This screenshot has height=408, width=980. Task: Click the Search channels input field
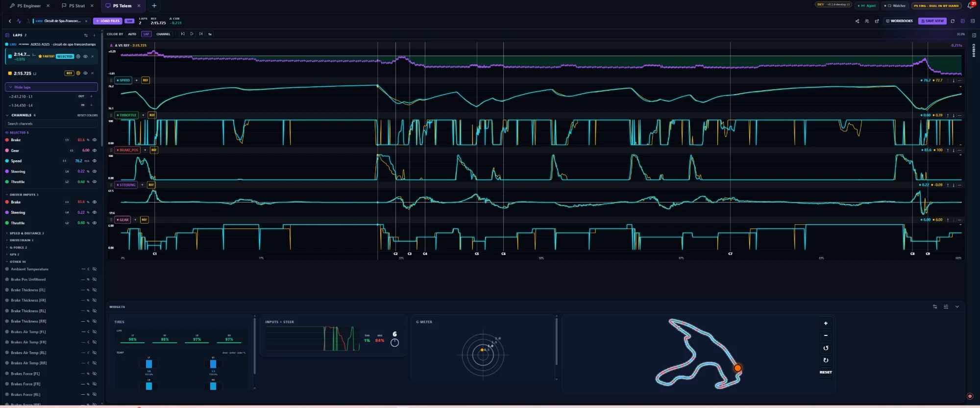pyautogui.click(x=51, y=124)
